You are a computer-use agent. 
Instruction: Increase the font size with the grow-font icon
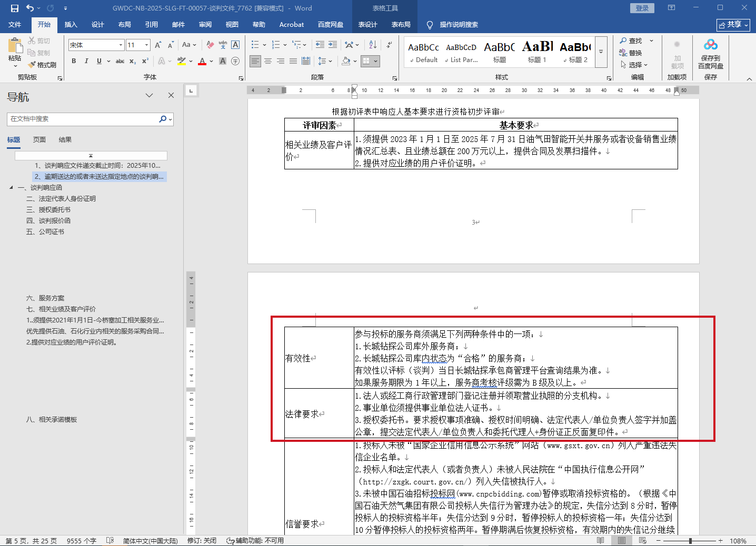click(158, 45)
